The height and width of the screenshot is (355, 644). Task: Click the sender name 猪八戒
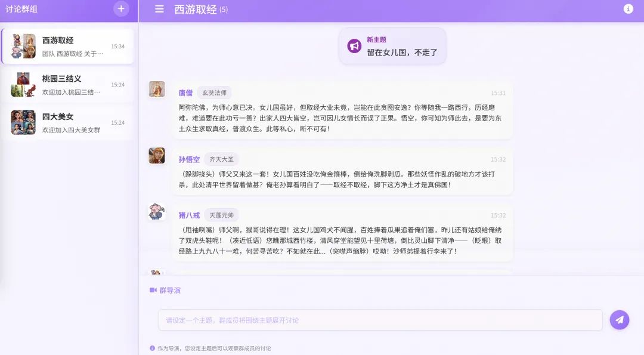pos(189,215)
